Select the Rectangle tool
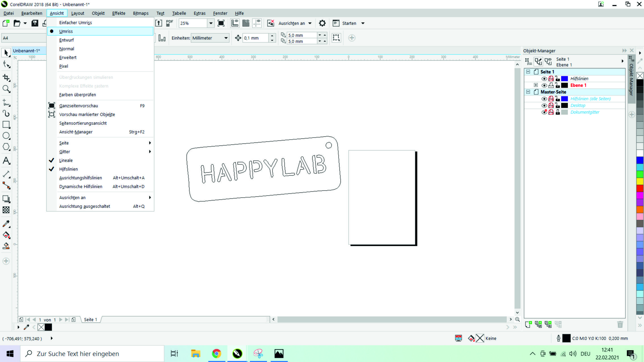Screen dimensions: 644x362 (x=6, y=125)
